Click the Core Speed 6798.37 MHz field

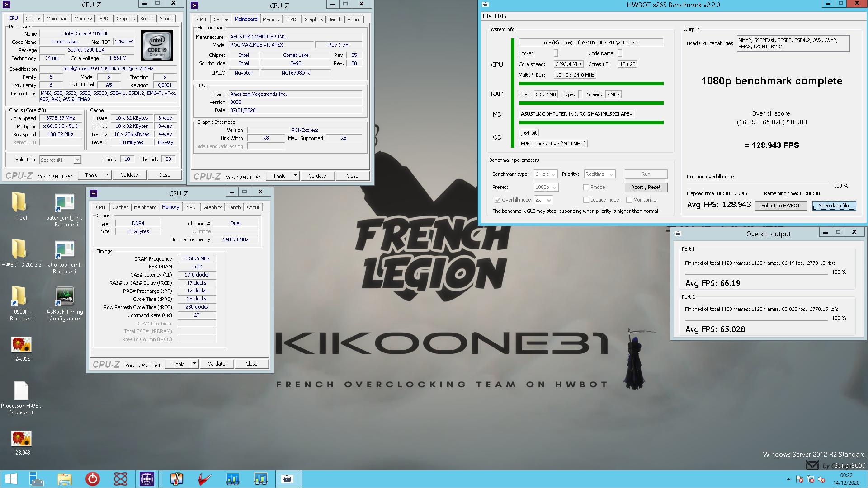(x=61, y=118)
